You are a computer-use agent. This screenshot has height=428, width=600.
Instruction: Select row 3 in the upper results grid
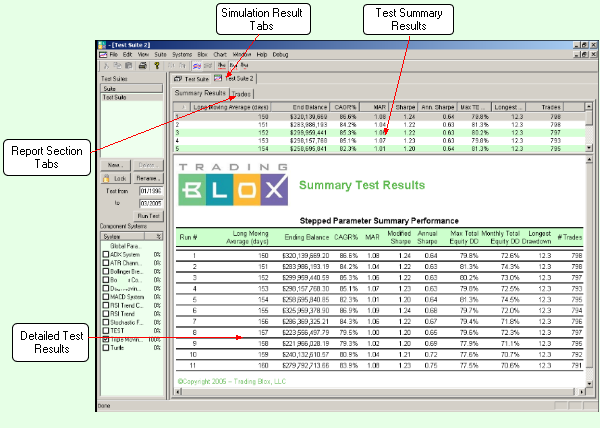click(x=379, y=133)
